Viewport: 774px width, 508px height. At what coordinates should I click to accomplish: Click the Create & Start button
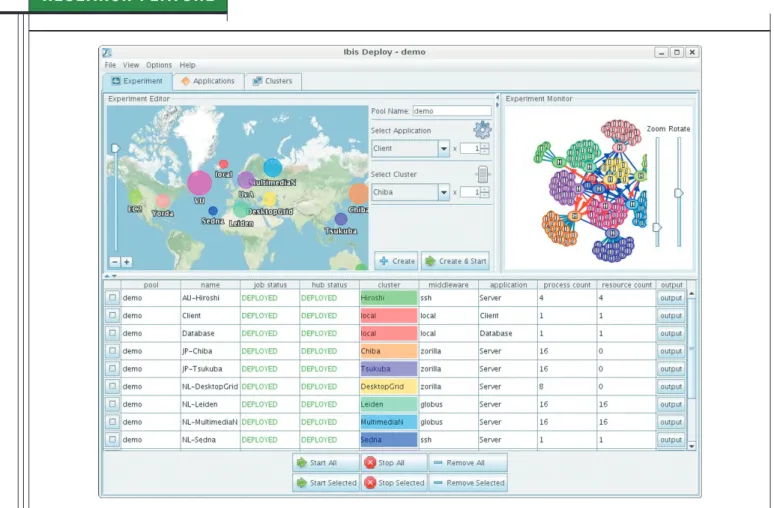pyautogui.click(x=455, y=261)
